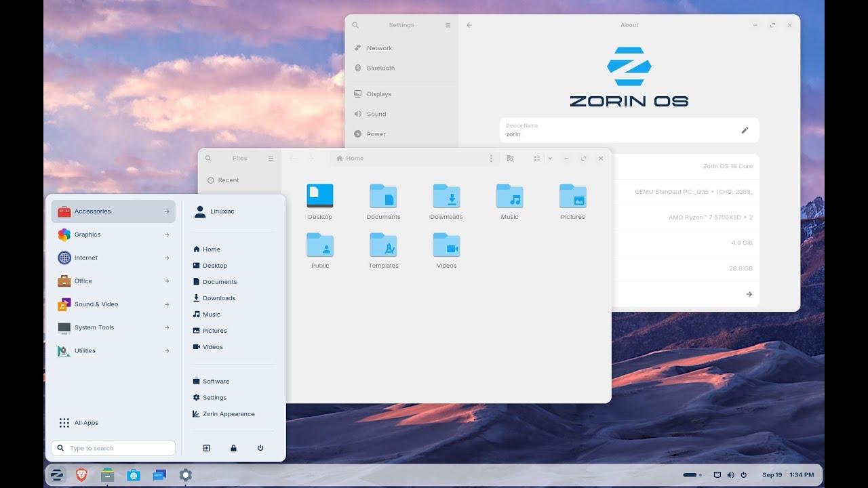Expand the Sound & Video category

coord(113,304)
